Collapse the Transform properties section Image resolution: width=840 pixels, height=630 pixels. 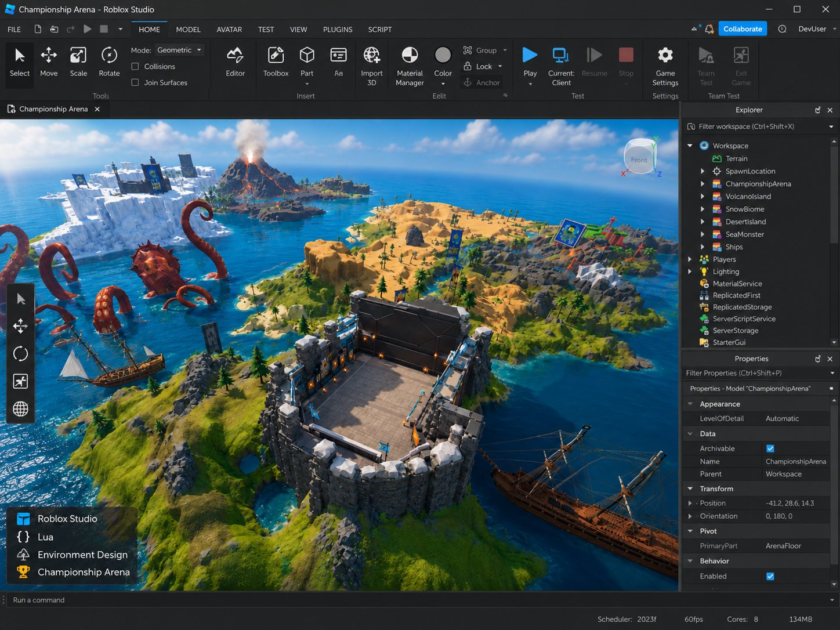click(x=690, y=488)
